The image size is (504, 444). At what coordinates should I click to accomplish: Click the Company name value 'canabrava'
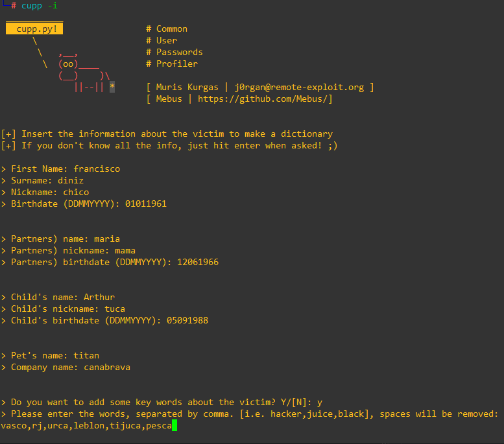pyautogui.click(x=107, y=368)
